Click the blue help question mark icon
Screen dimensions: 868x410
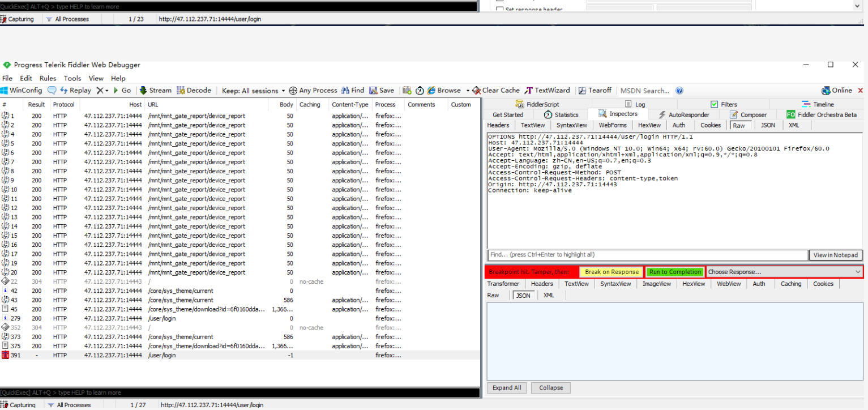point(679,91)
